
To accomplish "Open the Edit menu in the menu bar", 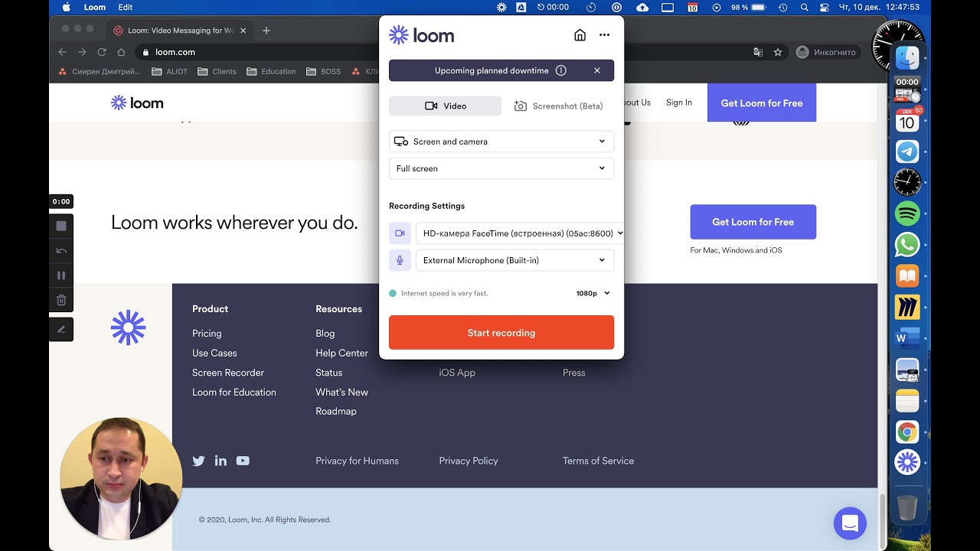I will coord(126,7).
